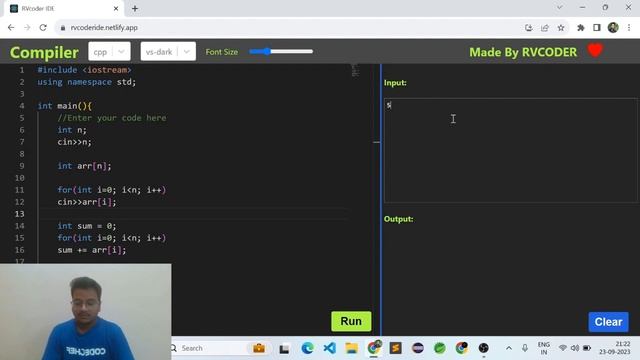Open a new browser tab

135,9
